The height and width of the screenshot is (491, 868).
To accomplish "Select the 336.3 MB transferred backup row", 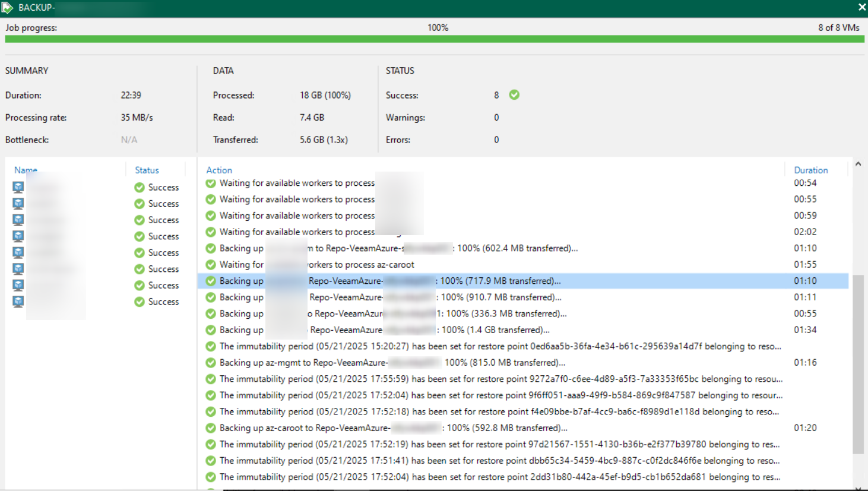I will 523,313.
